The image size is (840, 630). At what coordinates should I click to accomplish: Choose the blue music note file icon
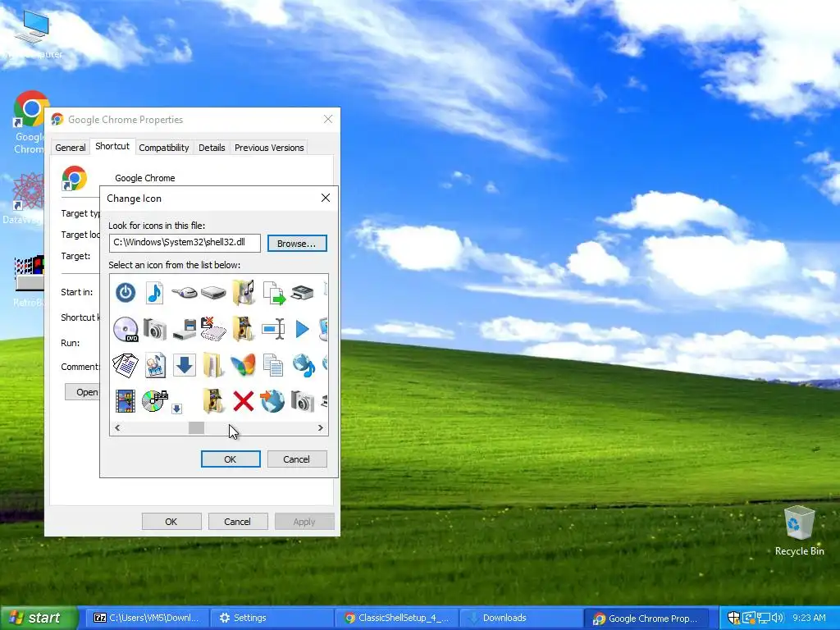coord(154,293)
